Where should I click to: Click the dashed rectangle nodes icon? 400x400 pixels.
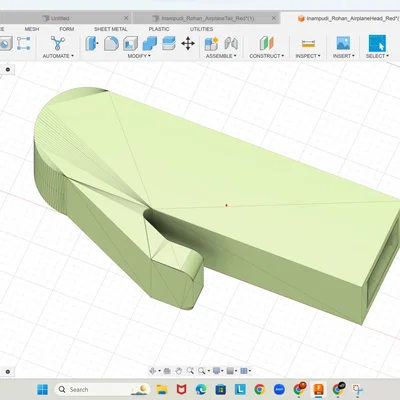tap(23, 44)
